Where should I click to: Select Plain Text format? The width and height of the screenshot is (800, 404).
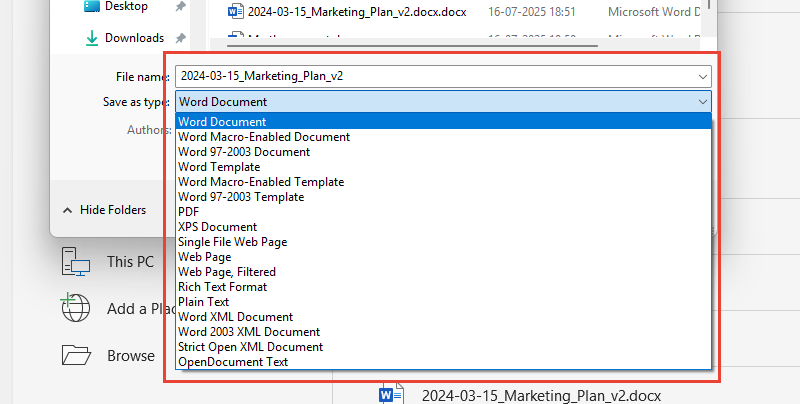pyautogui.click(x=443, y=301)
